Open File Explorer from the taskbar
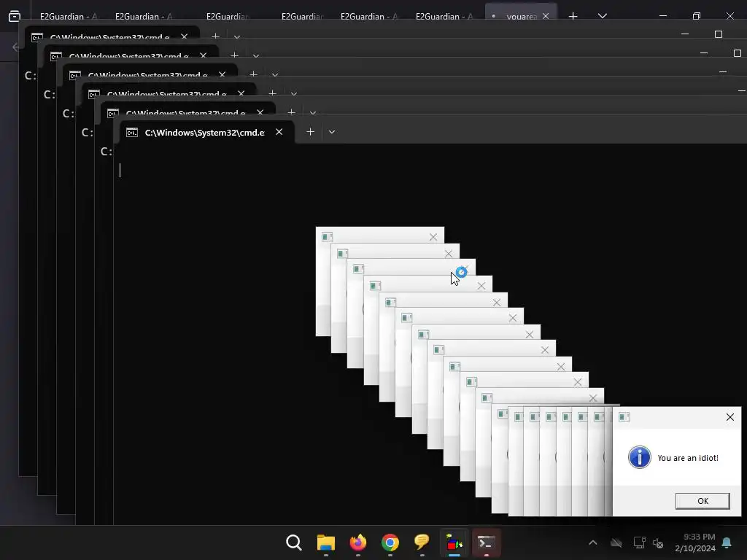 [x=326, y=542]
